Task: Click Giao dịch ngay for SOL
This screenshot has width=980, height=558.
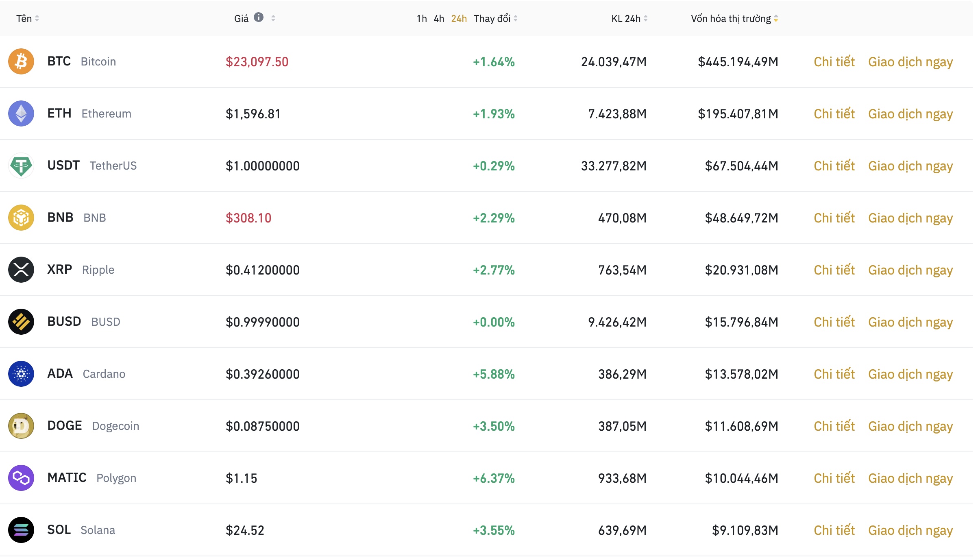Action: 910,531
